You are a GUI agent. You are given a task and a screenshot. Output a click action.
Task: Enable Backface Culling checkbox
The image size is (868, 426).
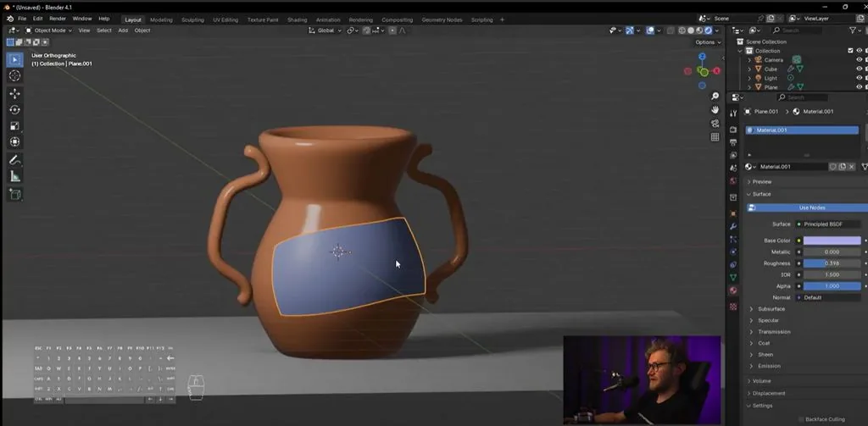point(801,419)
